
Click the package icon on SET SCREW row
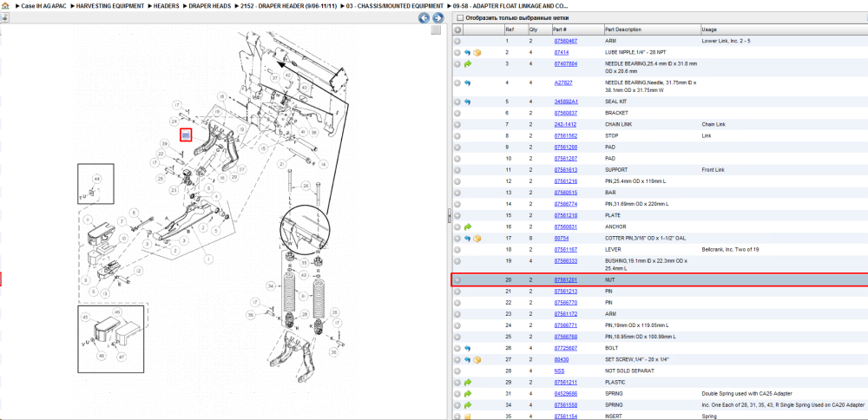click(x=477, y=359)
